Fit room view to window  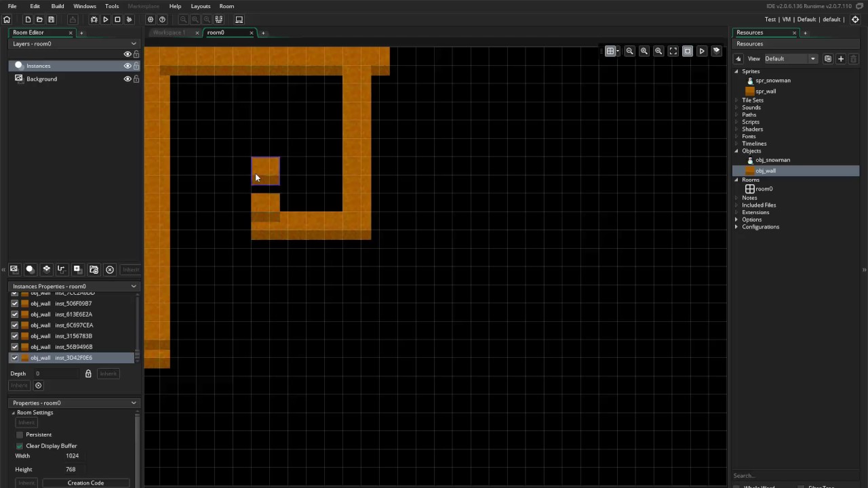click(x=673, y=51)
